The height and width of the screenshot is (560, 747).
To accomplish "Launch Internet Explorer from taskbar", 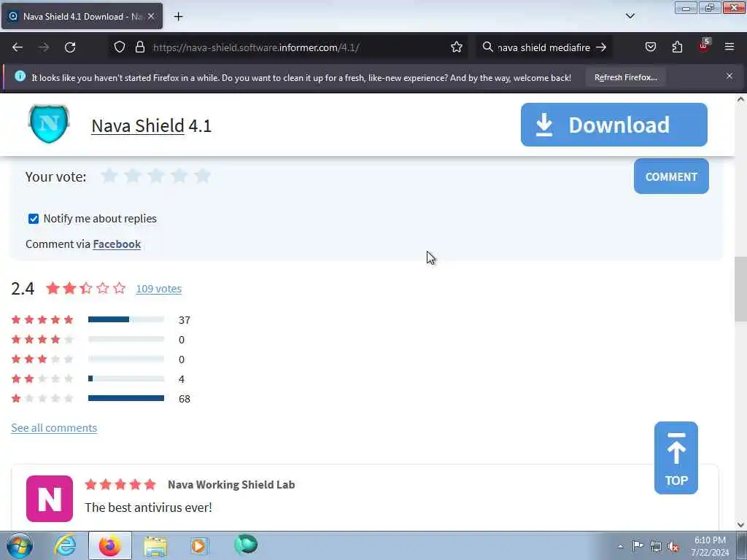I will pyautogui.click(x=64, y=545).
